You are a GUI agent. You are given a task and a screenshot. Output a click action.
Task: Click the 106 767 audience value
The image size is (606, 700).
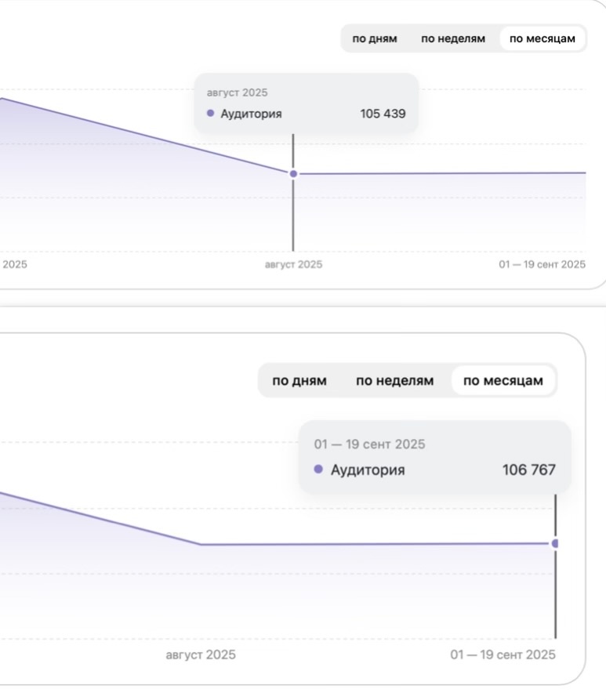click(528, 470)
